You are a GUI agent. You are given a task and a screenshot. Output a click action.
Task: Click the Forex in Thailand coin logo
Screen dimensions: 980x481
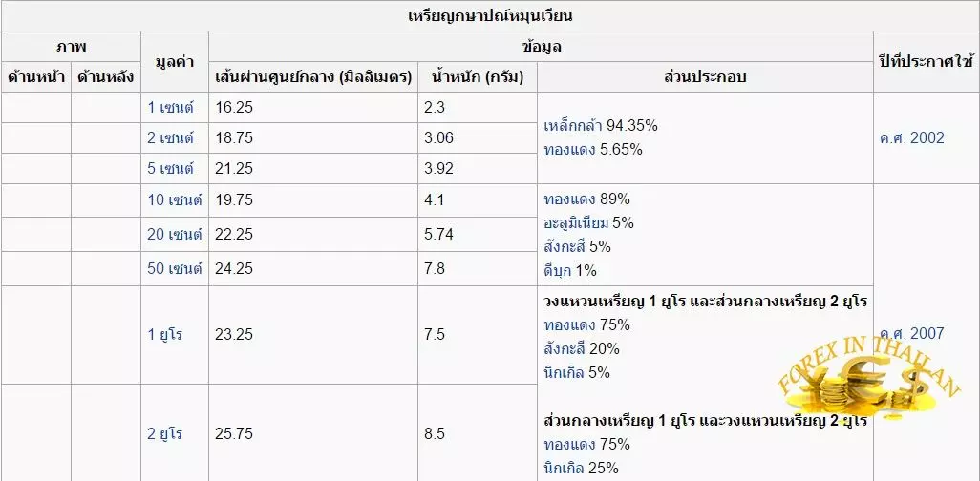pos(869,381)
